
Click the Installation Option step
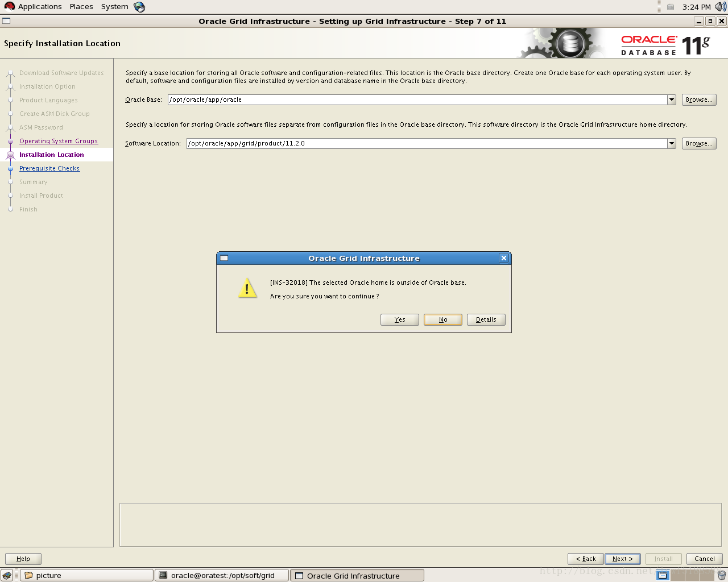pyautogui.click(x=47, y=86)
